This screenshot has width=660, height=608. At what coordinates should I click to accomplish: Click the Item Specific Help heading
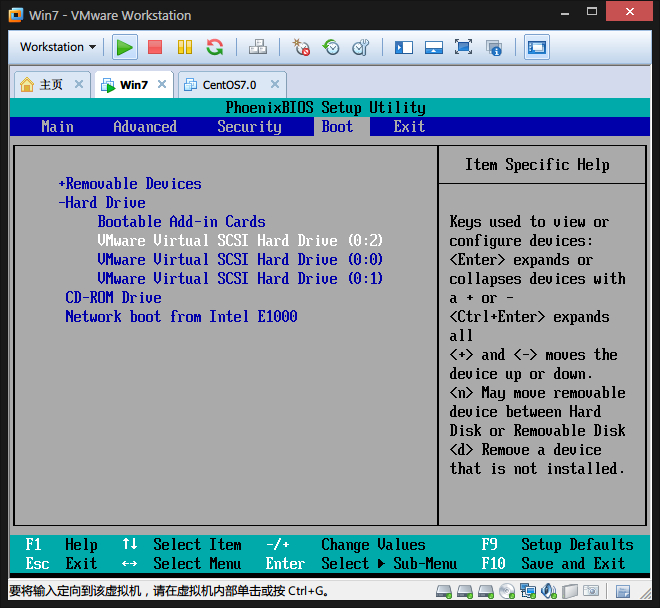coord(537,165)
